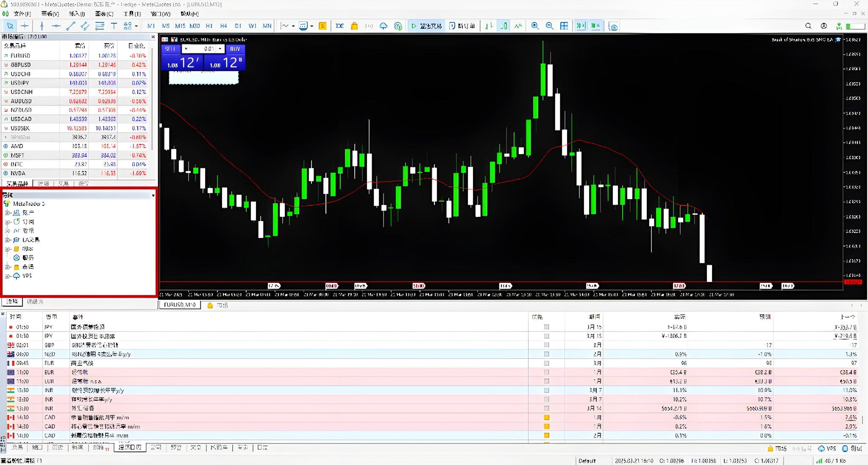Image resolution: width=868 pixels, height=465 pixels.
Task: Switch chart to bar chart mode
Action: pyautogui.click(x=489, y=26)
